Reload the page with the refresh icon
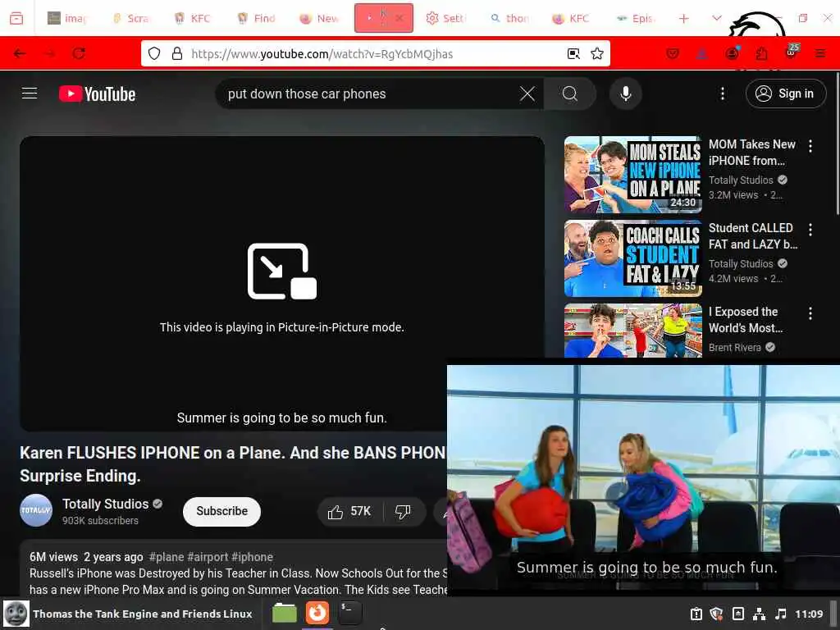 click(x=79, y=53)
